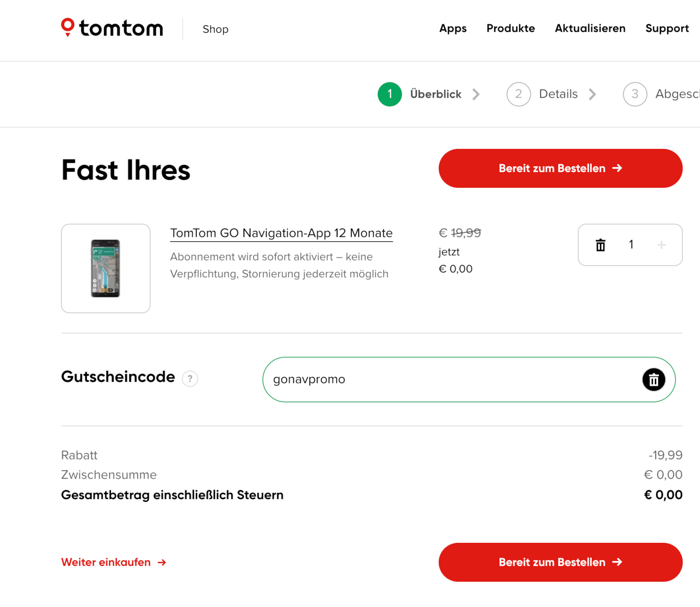The height and width of the screenshot is (607, 700).
Task: Click the green step 1 Überblick circle
Action: [390, 94]
